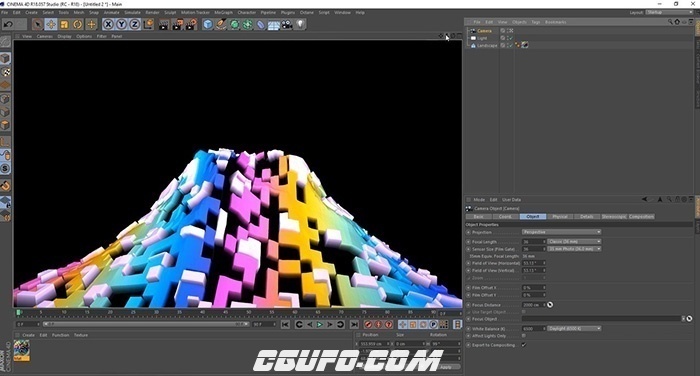Screen dimensions: 700x376
Task: Toggle Affect Lights Only checkbox
Action: tap(524, 336)
